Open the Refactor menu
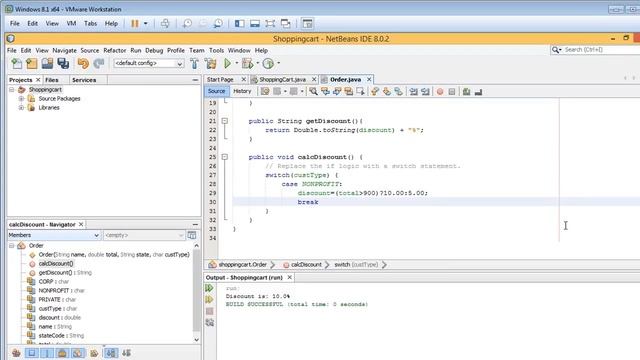640x360 pixels. [115, 50]
